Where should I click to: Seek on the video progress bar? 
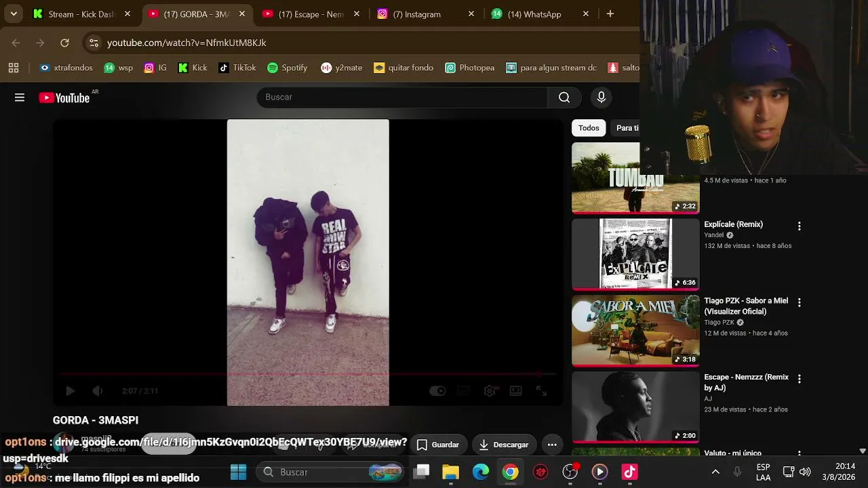point(308,373)
